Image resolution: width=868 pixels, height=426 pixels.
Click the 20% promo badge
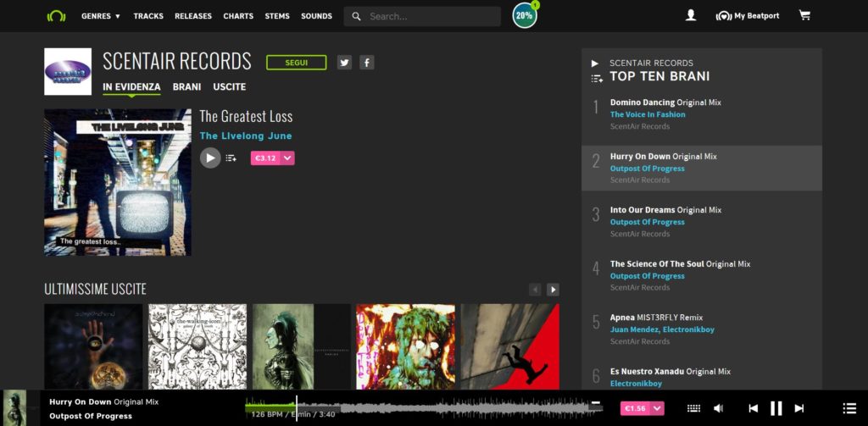[x=524, y=15]
